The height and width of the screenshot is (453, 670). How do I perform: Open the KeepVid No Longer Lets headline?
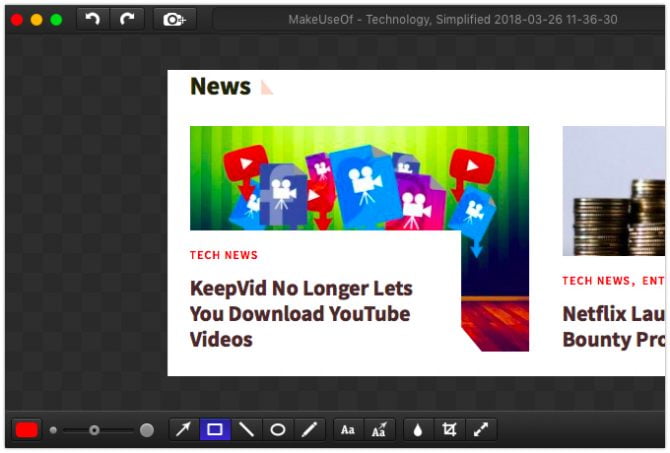click(x=301, y=313)
